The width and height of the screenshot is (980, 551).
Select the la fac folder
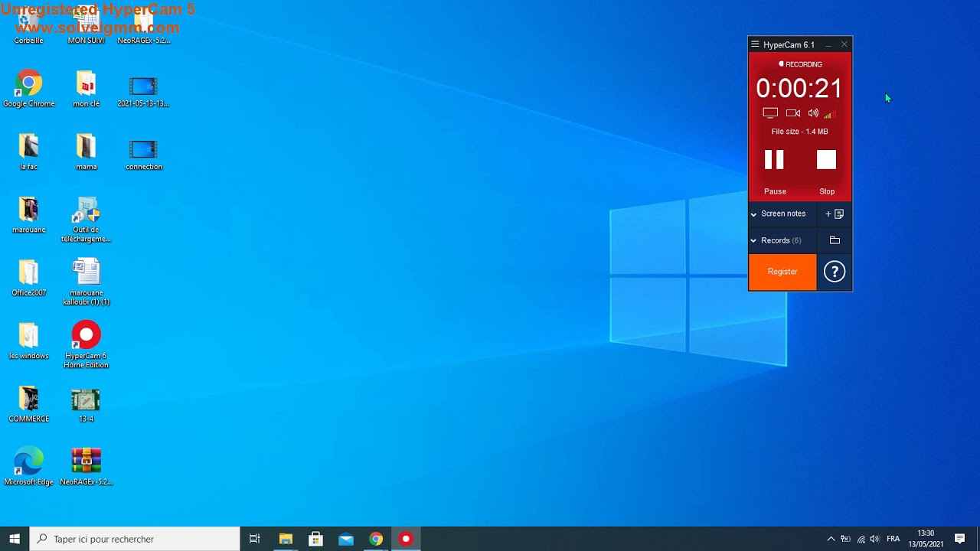[28, 152]
